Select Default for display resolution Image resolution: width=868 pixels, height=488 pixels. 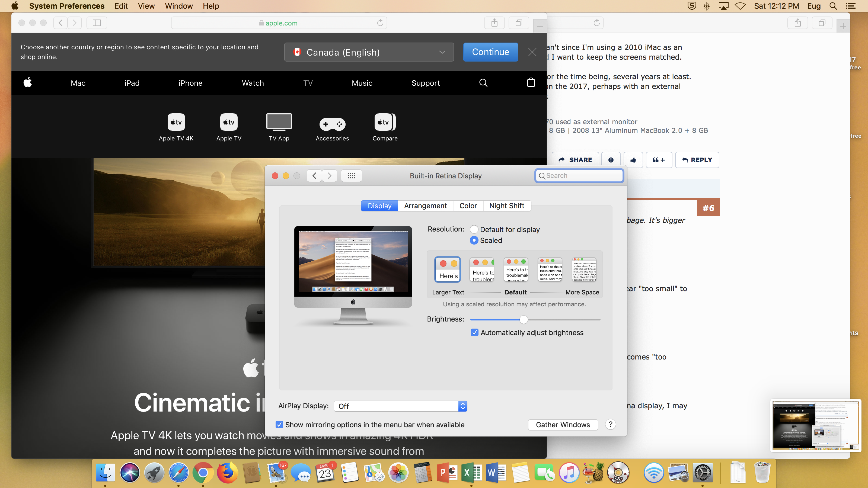(474, 229)
